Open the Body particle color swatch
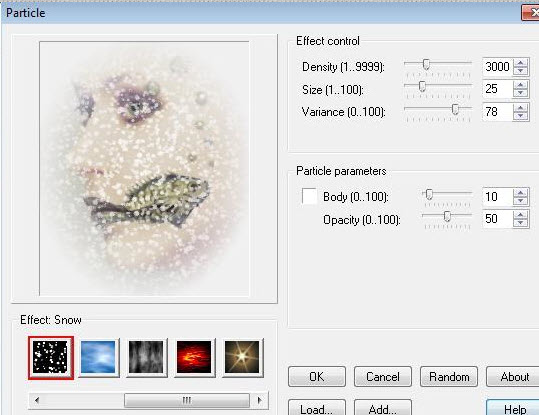 click(x=309, y=196)
